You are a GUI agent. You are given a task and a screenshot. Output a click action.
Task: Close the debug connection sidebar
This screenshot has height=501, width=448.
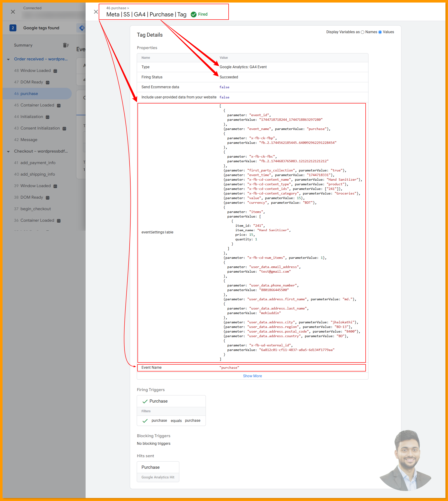[x=13, y=12]
